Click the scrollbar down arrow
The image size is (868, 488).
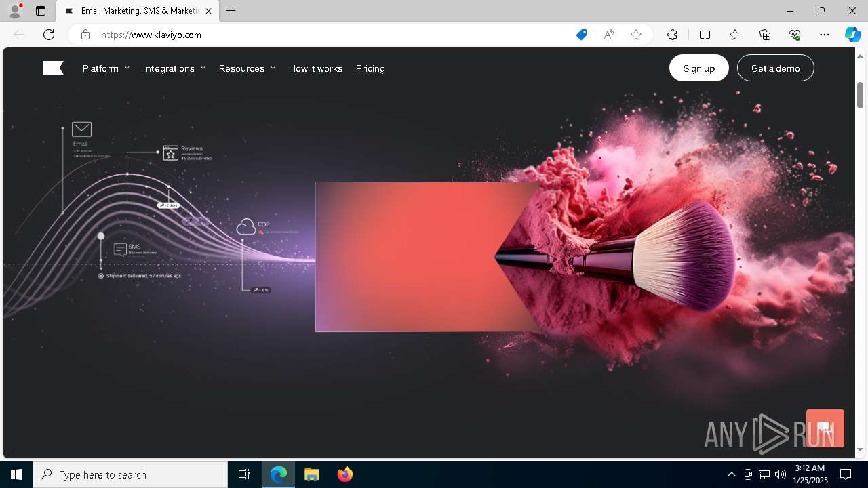pos(860,449)
